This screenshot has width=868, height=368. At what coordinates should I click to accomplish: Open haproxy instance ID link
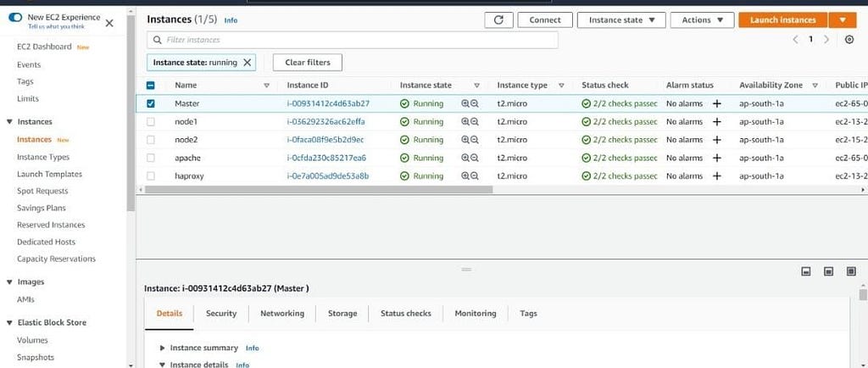pyautogui.click(x=328, y=176)
